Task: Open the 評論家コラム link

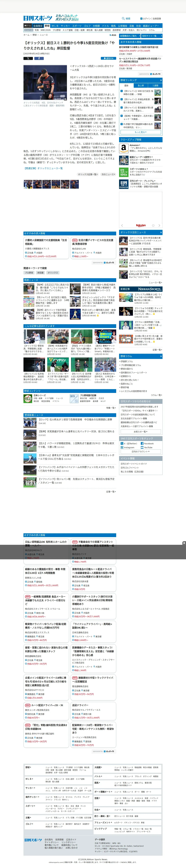Action: tap(127, 361)
